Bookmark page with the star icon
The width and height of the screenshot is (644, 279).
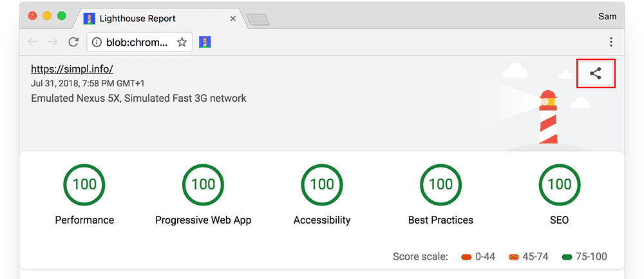pos(182,42)
